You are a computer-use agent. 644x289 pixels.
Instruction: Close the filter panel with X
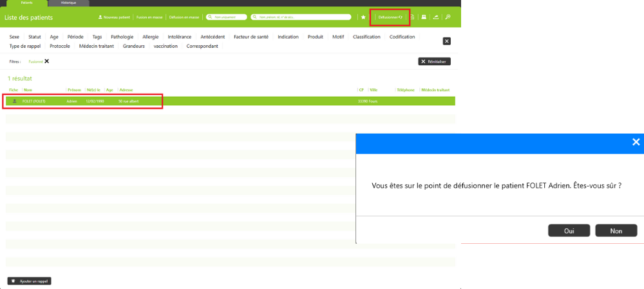click(446, 41)
